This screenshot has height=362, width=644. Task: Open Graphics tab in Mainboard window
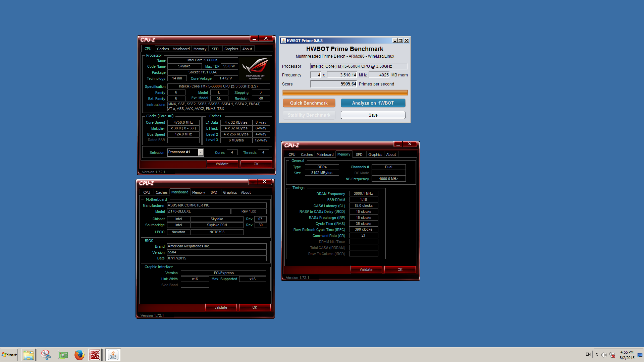[x=230, y=192]
